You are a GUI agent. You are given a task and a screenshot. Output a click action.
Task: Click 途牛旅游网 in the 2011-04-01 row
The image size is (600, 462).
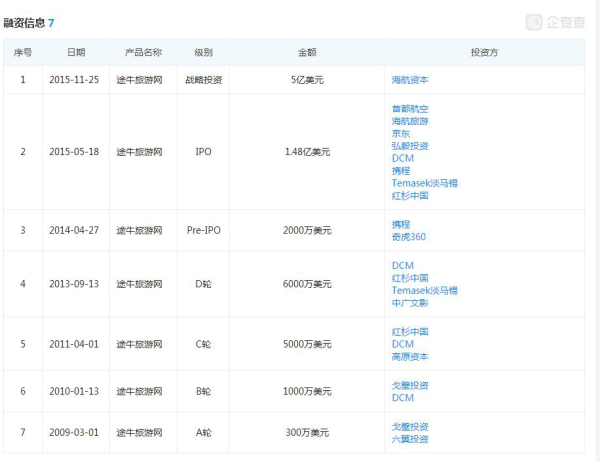(x=139, y=344)
